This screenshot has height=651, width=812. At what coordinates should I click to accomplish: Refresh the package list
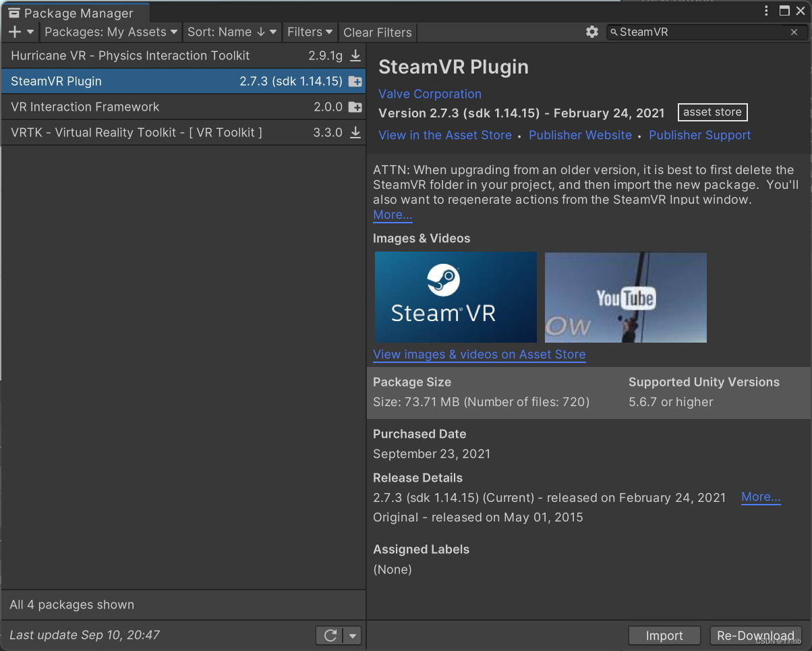[330, 635]
